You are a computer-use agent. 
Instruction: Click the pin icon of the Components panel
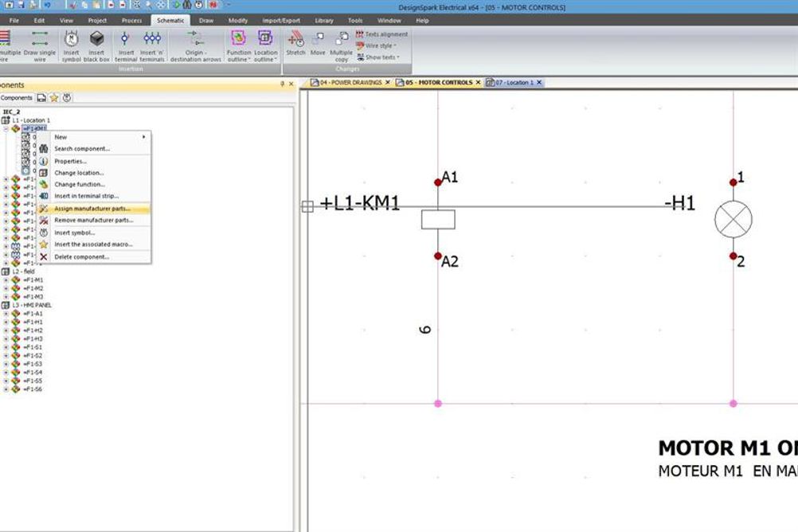coord(283,84)
